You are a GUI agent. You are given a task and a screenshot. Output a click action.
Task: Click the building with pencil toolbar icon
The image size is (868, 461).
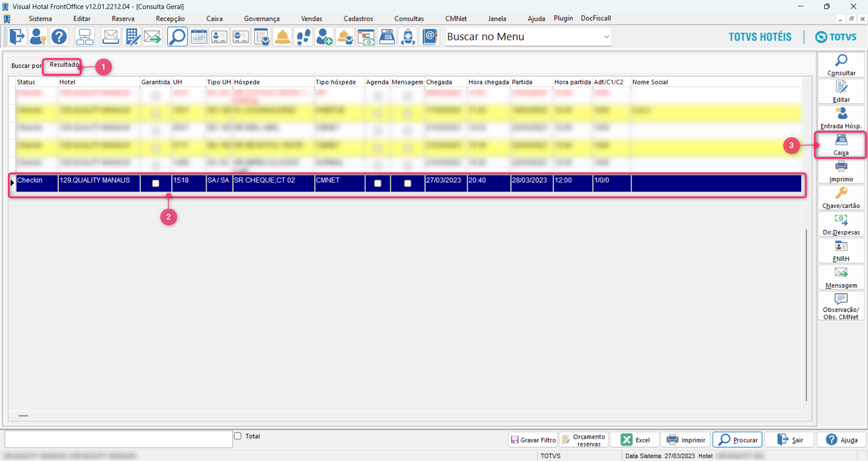click(132, 37)
